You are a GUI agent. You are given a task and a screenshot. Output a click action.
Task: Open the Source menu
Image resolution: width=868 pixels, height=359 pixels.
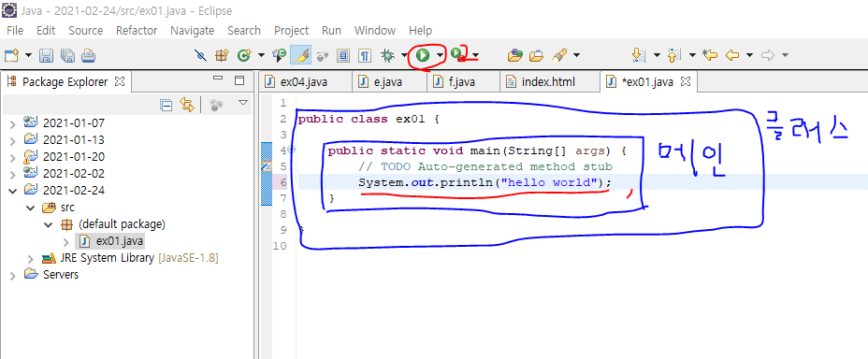(x=85, y=31)
